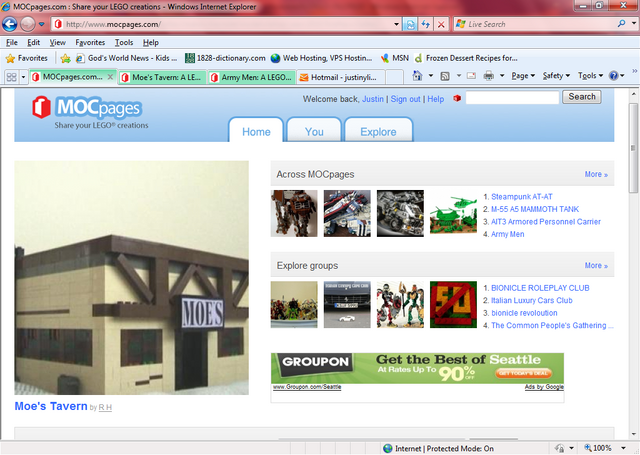Stop loading with the red X icon
Screen dimensions: 640x455
441,24
